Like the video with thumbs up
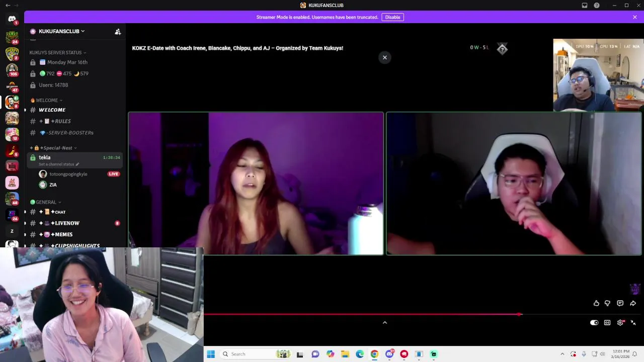Viewport: 644px width, 362px height. [596, 303]
